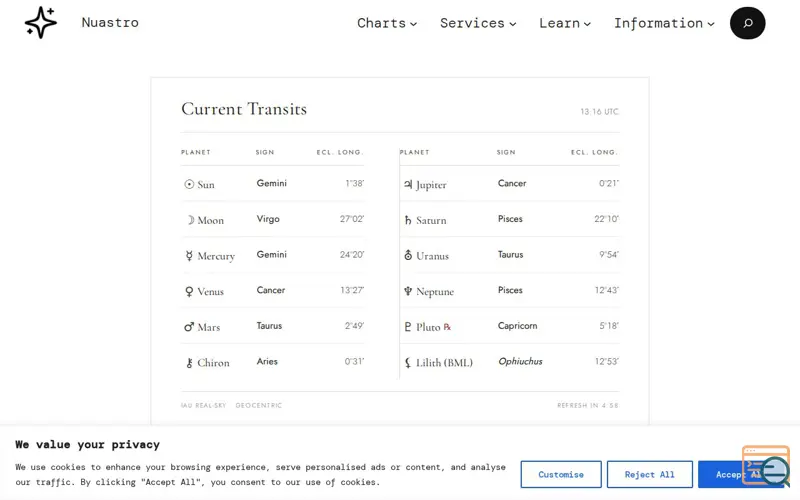Click the Neptune longitude 12°43' value
800x500 pixels.
pyautogui.click(x=607, y=290)
